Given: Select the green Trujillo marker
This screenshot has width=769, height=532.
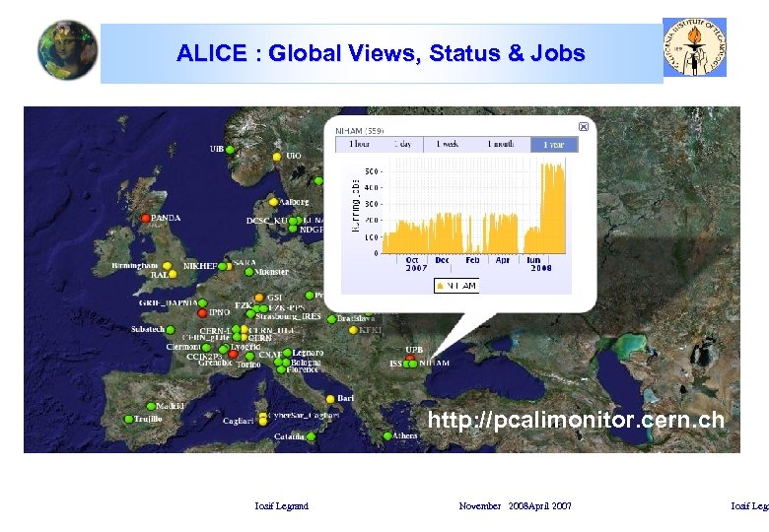Looking at the screenshot, I should [129, 420].
